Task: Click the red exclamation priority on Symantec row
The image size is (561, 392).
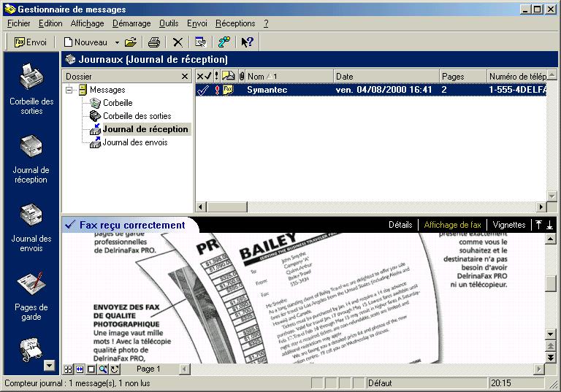Action: tap(217, 90)
